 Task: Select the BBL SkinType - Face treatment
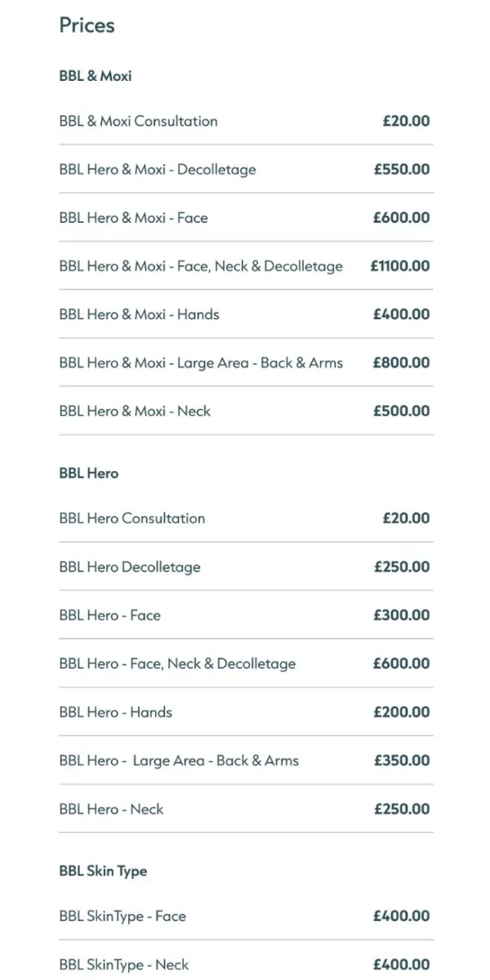click(122, 916)
